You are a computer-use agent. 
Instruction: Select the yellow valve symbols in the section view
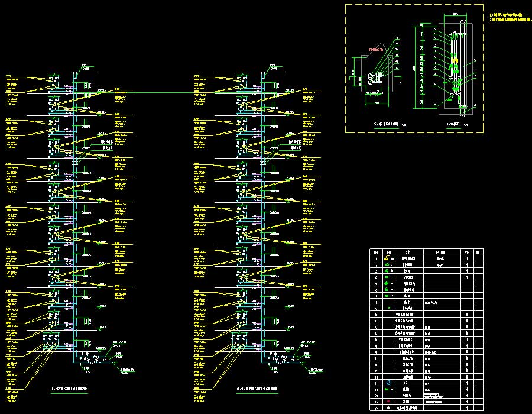[x=455, y=60]
